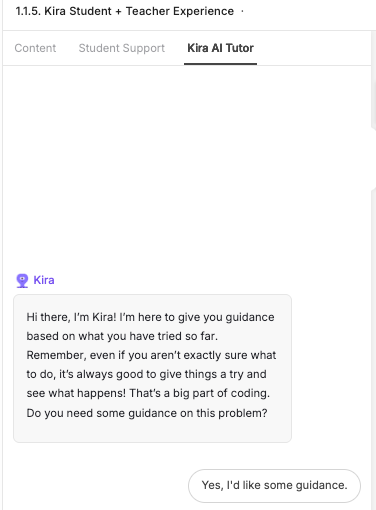
Task: Open the Content tab
Action: pyautogui.click(x=35, y=48)
